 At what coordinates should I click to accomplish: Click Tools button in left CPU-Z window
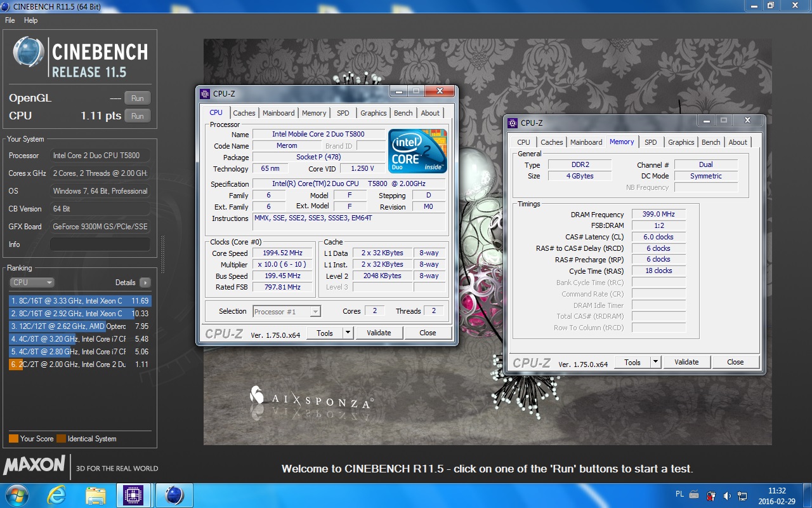tap(325, 333)
